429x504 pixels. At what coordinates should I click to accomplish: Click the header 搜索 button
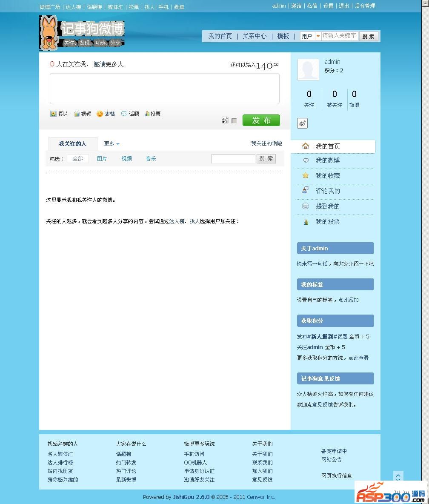point(368,36)
